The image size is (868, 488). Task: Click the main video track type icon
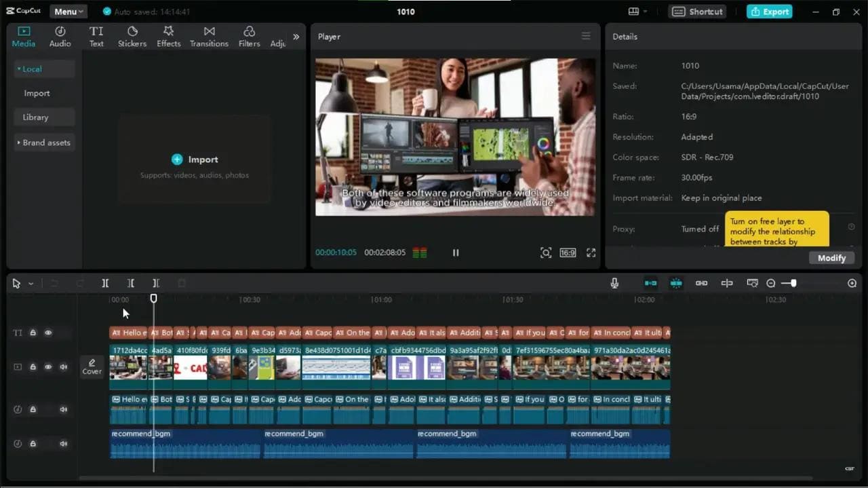(x=18, y=367)
